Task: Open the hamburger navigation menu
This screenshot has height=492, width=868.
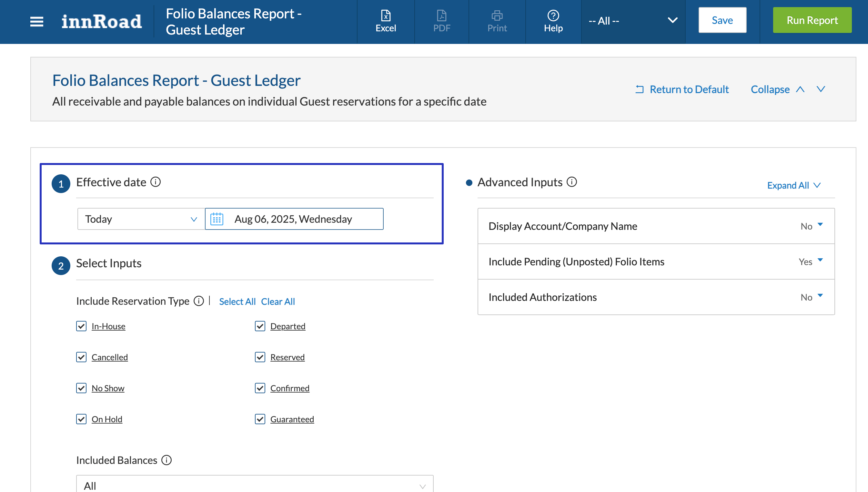Action: pos(36,22)
